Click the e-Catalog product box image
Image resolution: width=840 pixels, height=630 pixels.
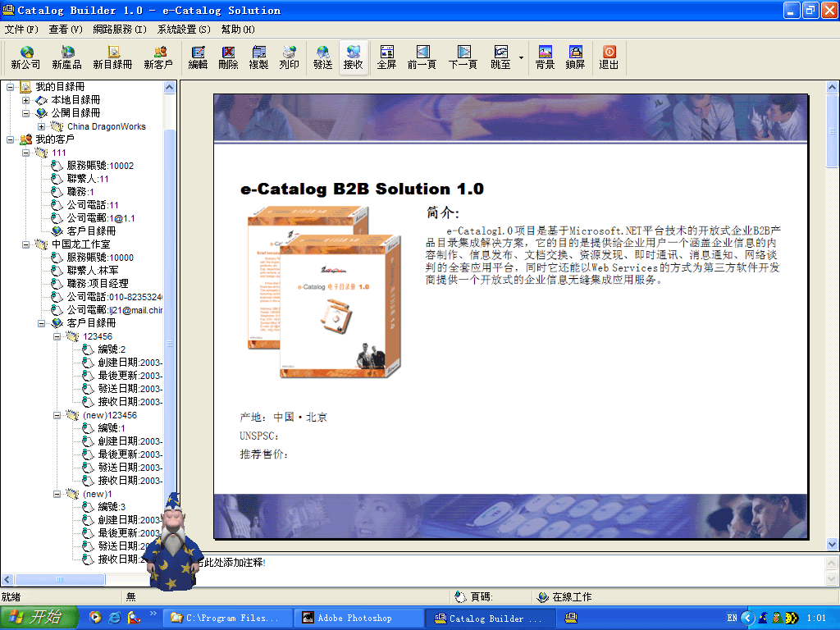click(325, 293)
